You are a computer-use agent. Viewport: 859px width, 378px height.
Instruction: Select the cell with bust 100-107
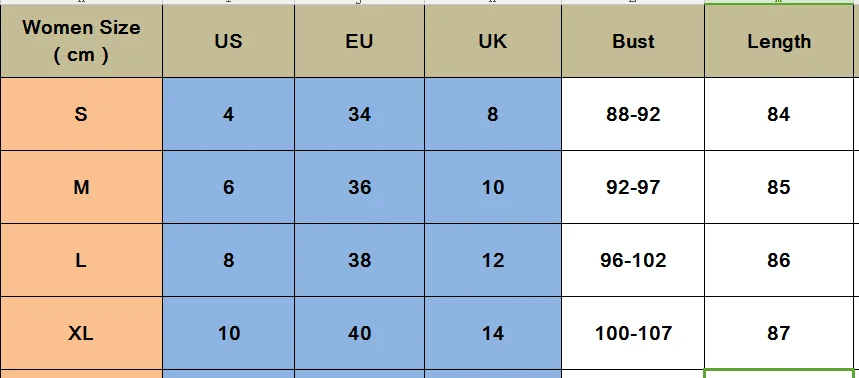coord(633,333)
